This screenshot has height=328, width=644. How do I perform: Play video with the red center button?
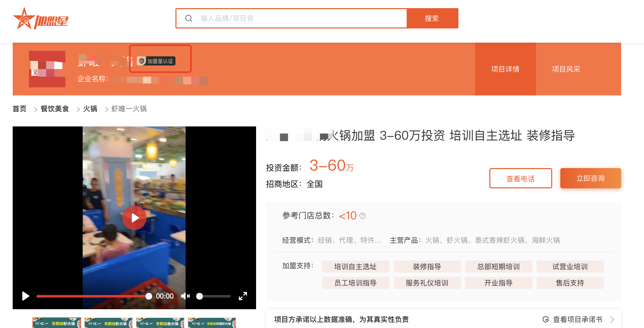134,218
